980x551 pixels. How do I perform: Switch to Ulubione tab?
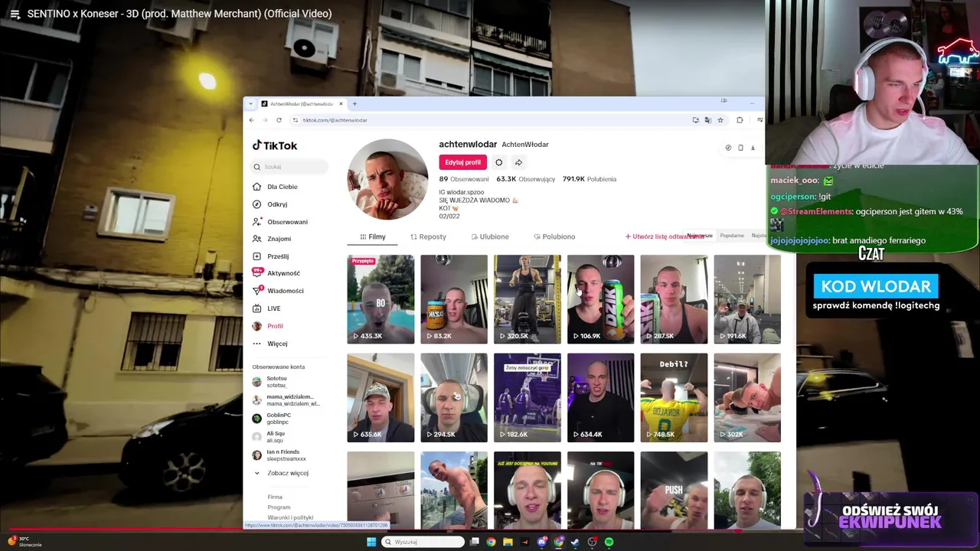(x=490, y=236)
